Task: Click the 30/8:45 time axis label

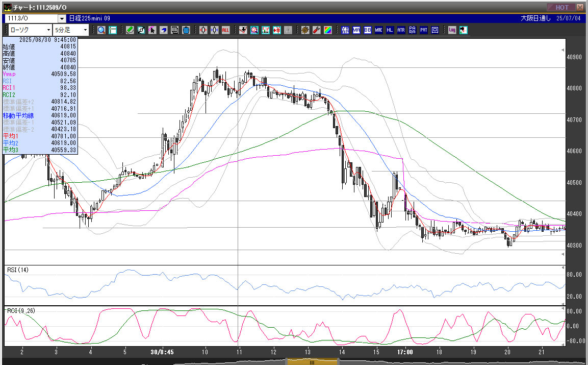Action: pyautogui.click(x=162, y=352)
